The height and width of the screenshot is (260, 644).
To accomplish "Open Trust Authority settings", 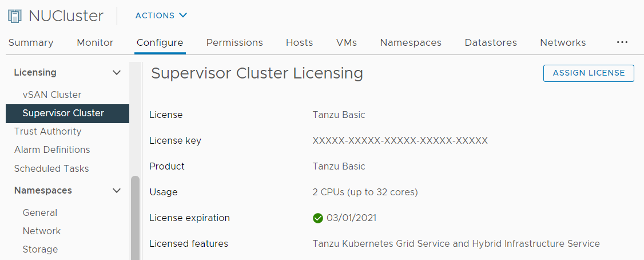I will coord(47,132).
